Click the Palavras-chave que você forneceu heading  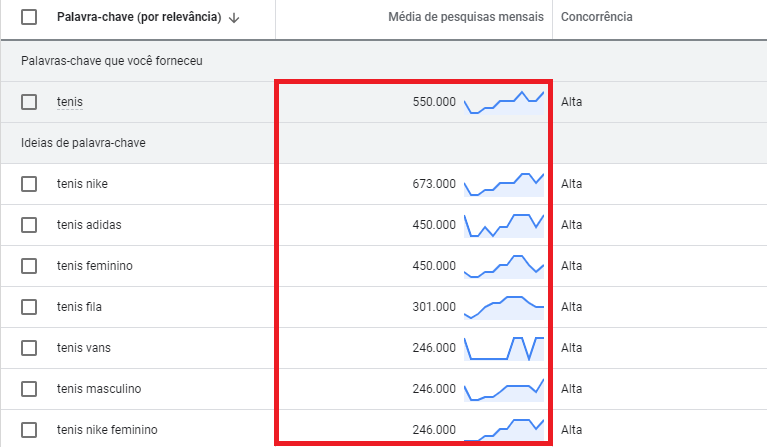click(112, 61)
